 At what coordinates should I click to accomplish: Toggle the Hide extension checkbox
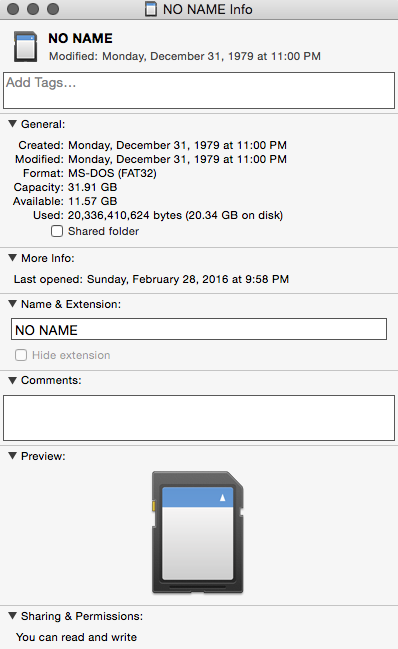(x=21, y=355)
